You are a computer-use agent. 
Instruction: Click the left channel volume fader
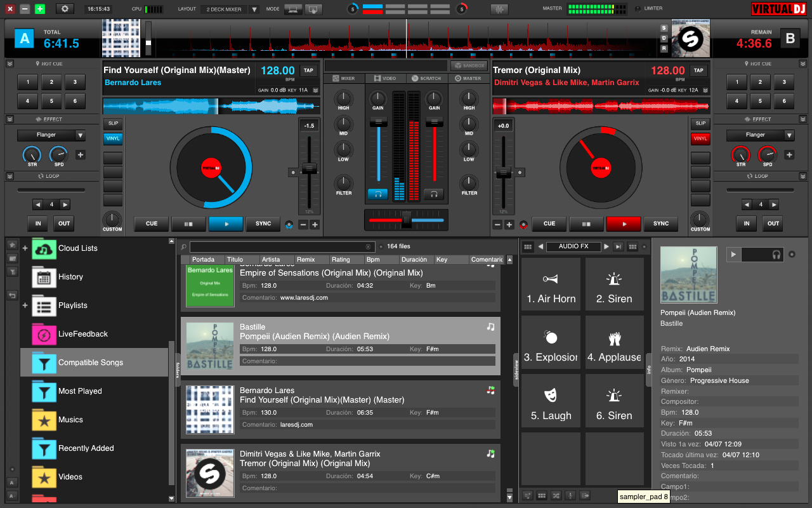pos(378,122)
